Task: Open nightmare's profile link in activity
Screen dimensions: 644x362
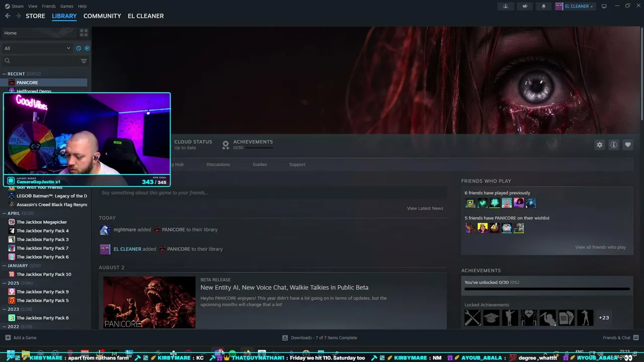Action: [x=125, y=230]
